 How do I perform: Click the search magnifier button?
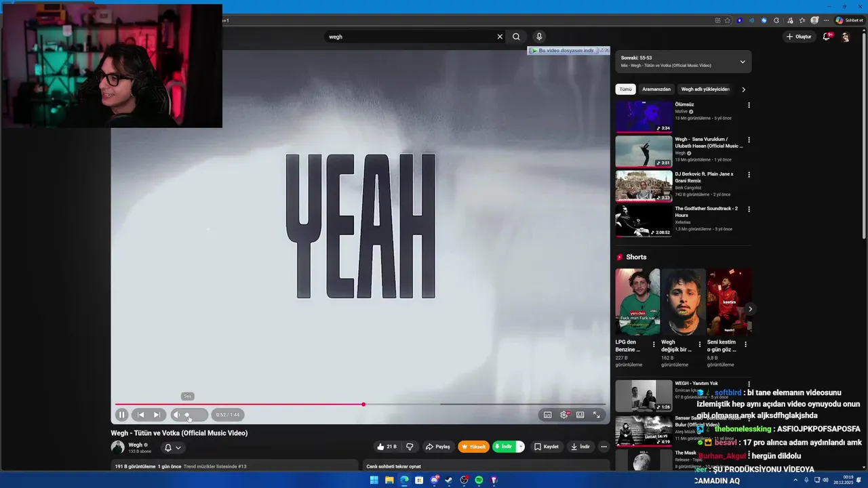517,37
